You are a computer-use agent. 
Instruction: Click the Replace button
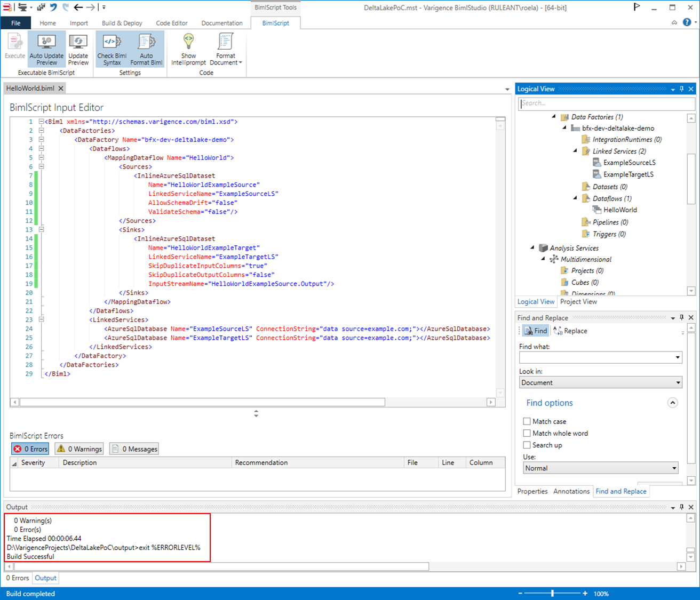pyautogui.click(x=570, y=331)
